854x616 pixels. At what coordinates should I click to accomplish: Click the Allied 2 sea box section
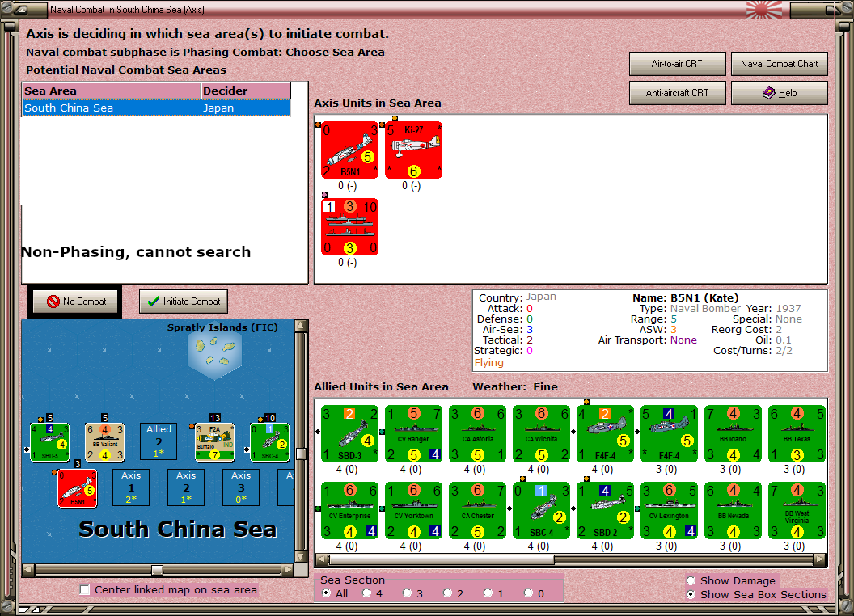click(x=159, y=441)
